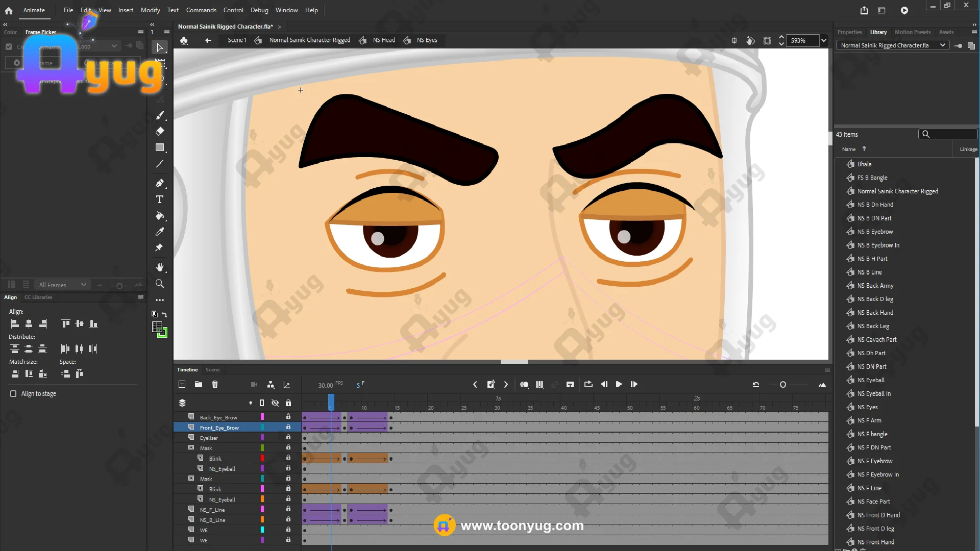Toggle lock on Front_Eye_Brow layer
The height and width of the screenshot is (551, 980).
288,428
